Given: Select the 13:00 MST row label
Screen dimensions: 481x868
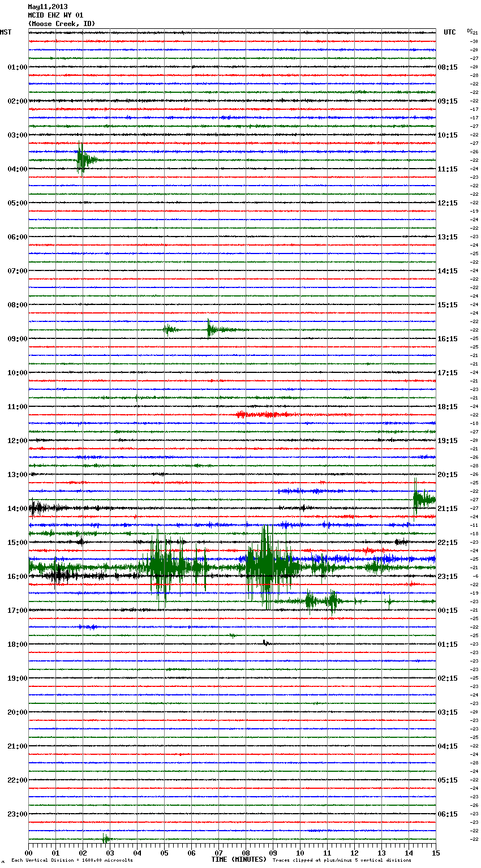Looking at the screenshot, I should coord(18,475).
